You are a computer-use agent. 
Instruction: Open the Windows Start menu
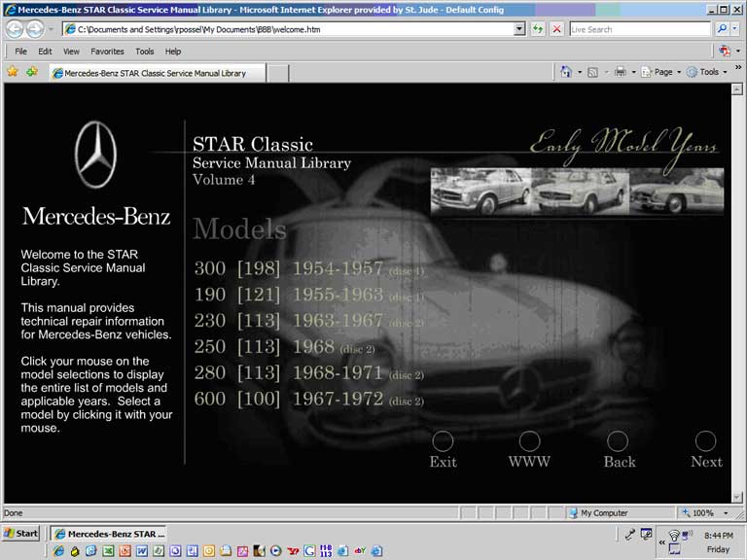(x=21, y=534)
